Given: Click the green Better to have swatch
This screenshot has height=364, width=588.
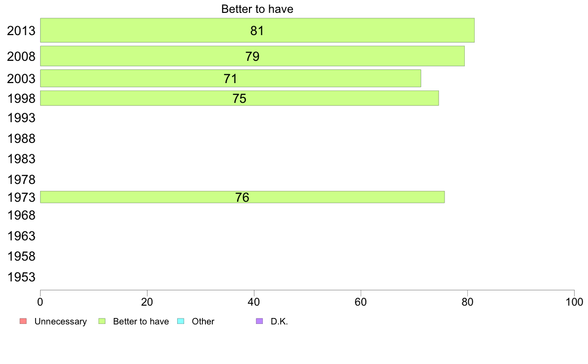Looking at the screenshot, I should tap(102, 321).
